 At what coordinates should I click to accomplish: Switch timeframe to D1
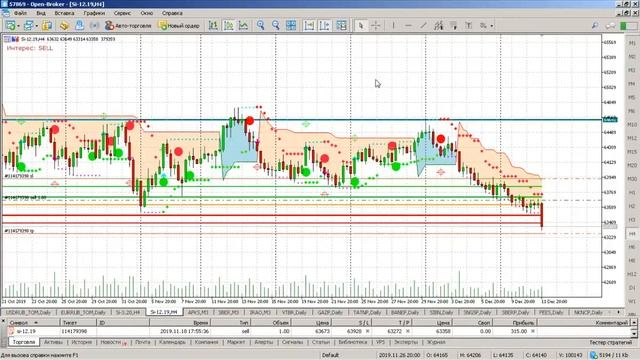tap(632, 288)
